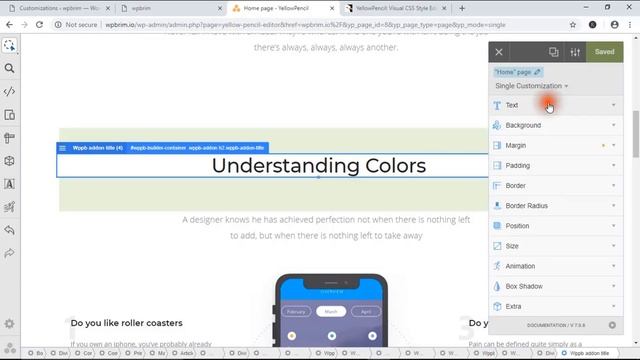Open the Single Customization dropdown
The width and height of the screenshot is (640, 360).
click(531, 86)
